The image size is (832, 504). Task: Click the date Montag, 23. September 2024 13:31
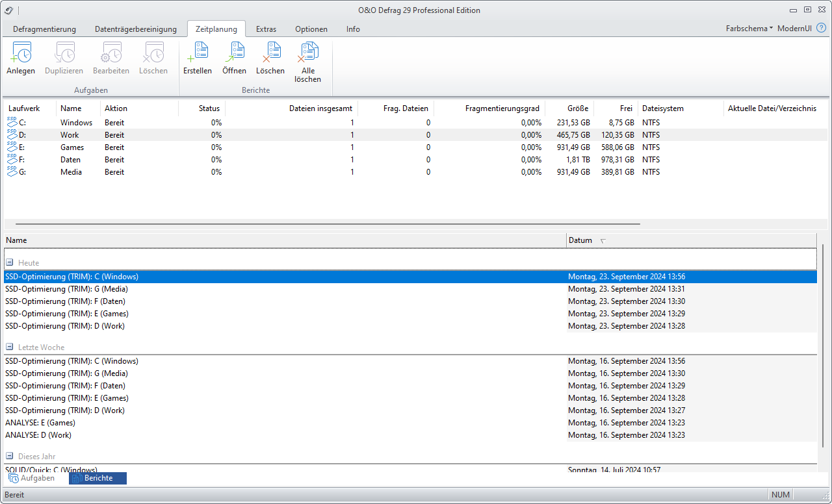(627, 289)
